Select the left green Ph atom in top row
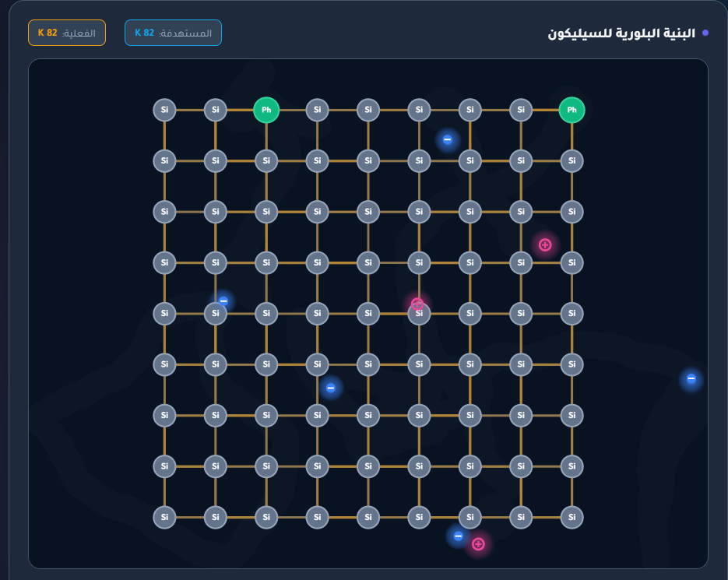The image size is (728, 580). point(266,110)
